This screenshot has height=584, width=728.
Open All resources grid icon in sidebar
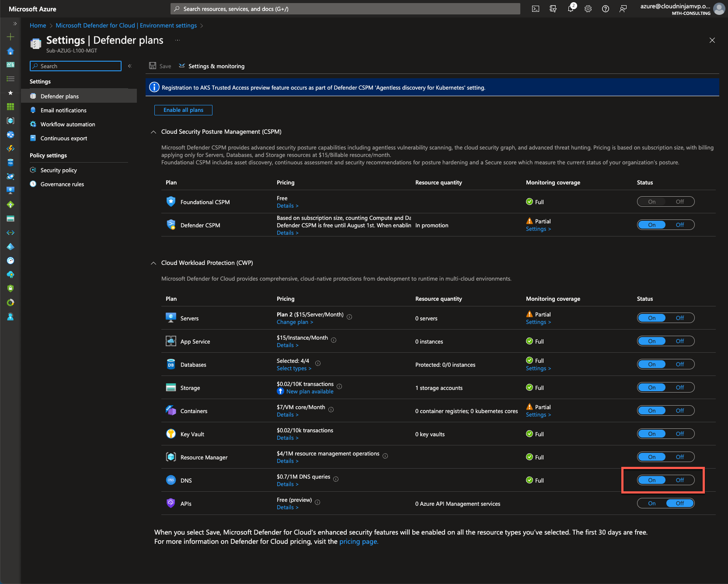click(x=10, y=107)
